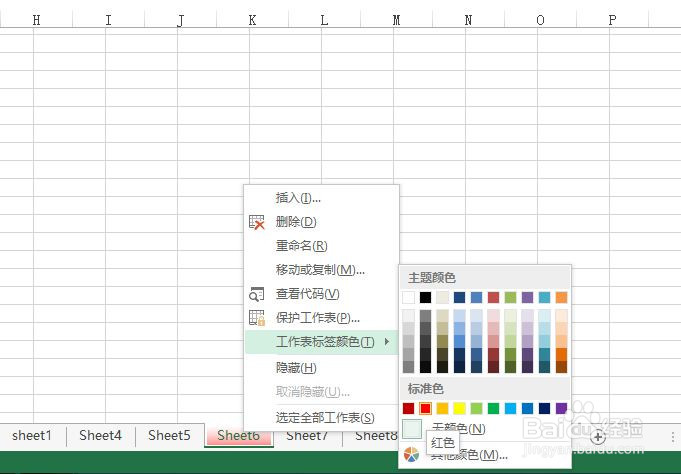Viewport: 681px width, 474px height.
Task: Select 无颜色(N) option
Action: [459, 429]
